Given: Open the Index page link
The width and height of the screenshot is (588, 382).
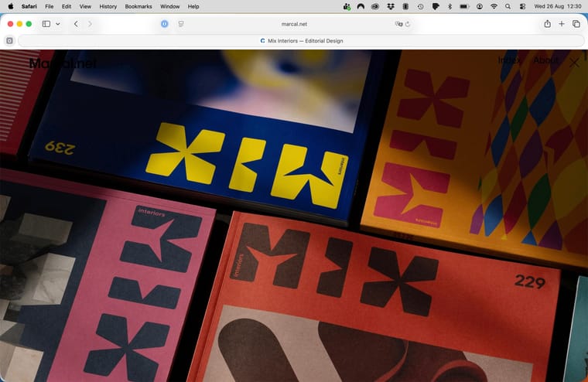Looking at the screenshot, I should [x=509, y=60].
